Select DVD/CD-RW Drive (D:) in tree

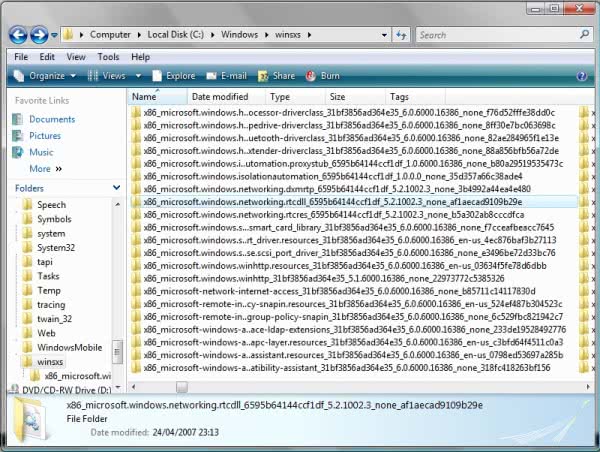point(67,390)
